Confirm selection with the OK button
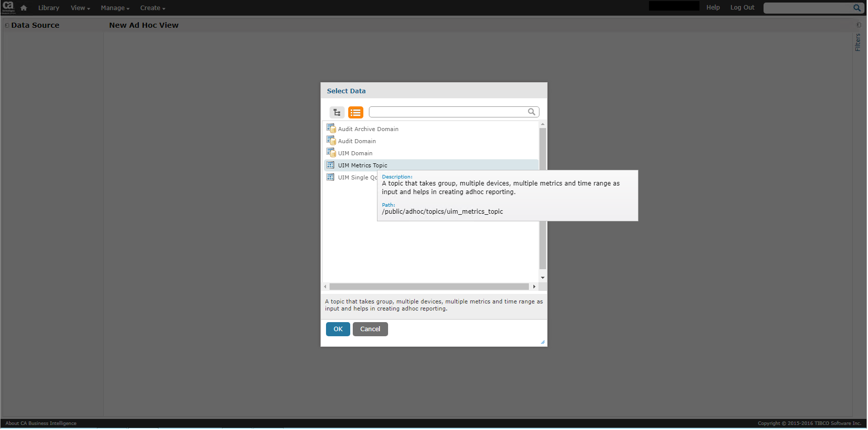 [x=338, y=329]
